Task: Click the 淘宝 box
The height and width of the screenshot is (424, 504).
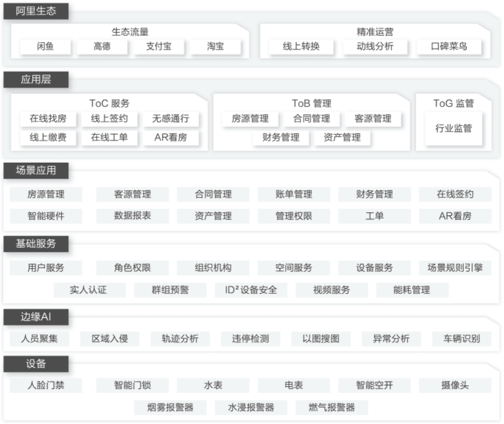Action: 215,46
